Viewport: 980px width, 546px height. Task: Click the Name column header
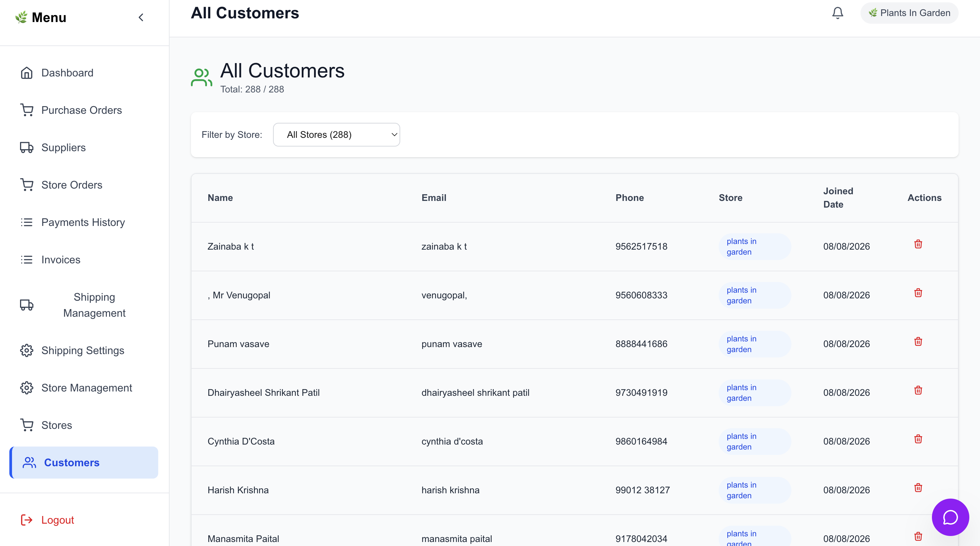point(220,198)
